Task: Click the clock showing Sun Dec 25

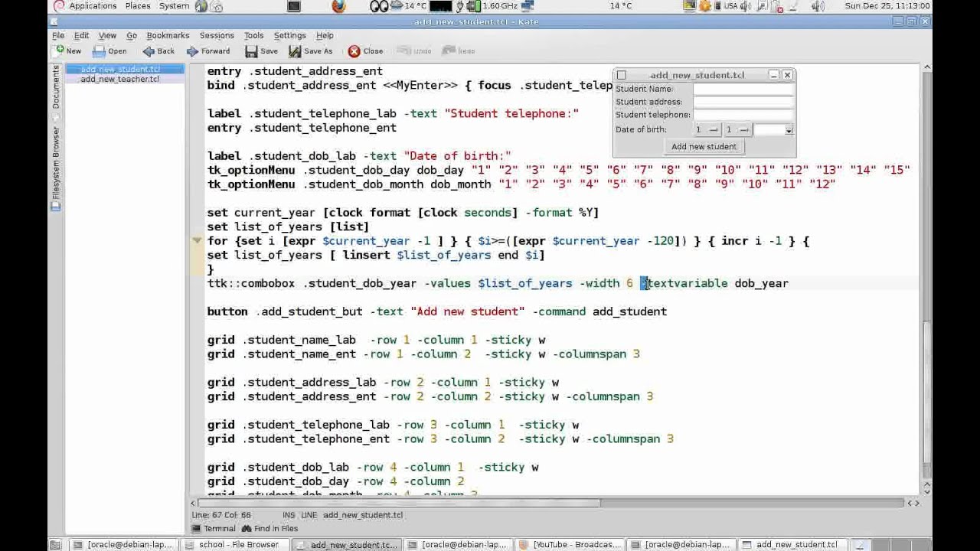Action: pyautogui.click(x=887, y=6)
